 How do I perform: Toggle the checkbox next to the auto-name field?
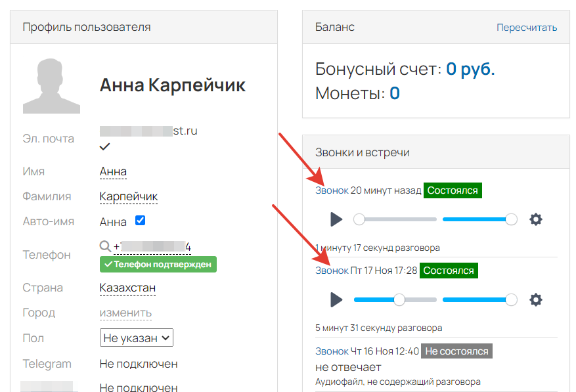click(x=139, y=221)
